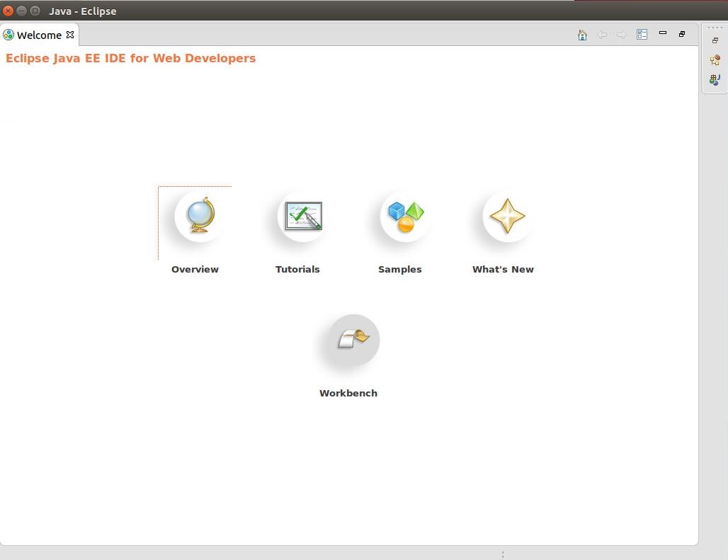Select the Welcome tab
Image resolution: width=728 pixels, height=560 pixels.
pos(39,35)
